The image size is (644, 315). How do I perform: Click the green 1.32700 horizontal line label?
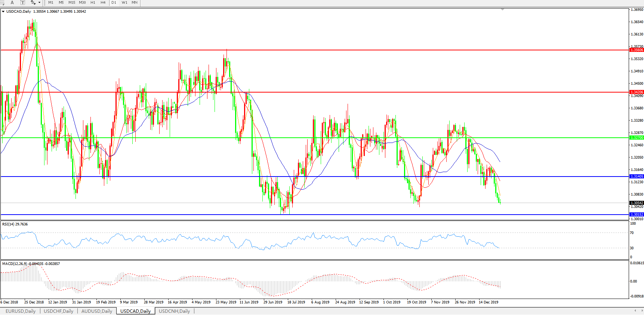click(x=637, y=138)
